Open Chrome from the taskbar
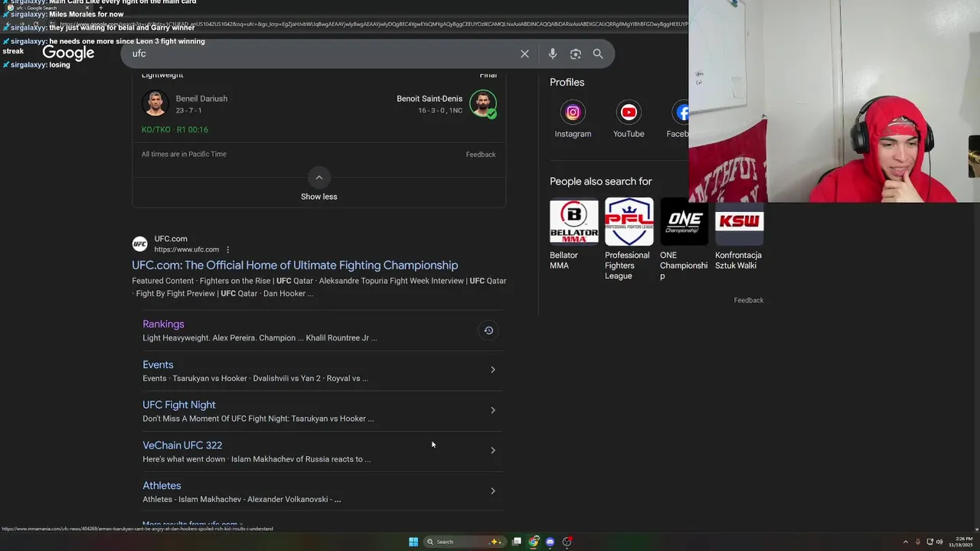The image size is (980, 551). [x=534, y=542]
